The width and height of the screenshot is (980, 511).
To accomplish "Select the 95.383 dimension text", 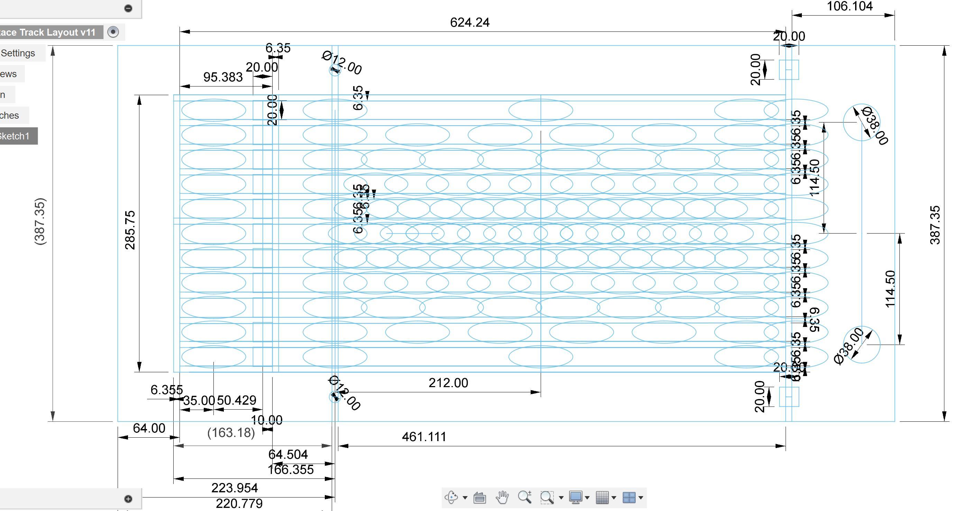I will click(x=223, y=77).
